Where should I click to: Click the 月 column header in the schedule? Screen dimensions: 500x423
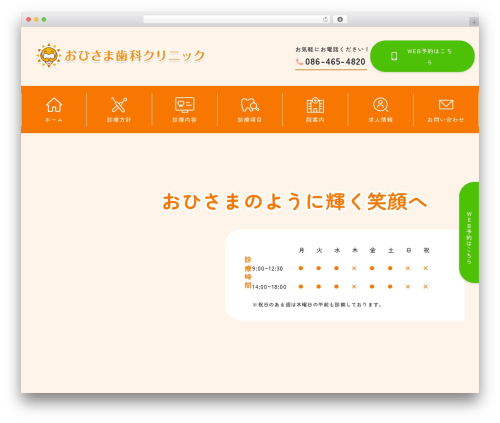(301, 250)
